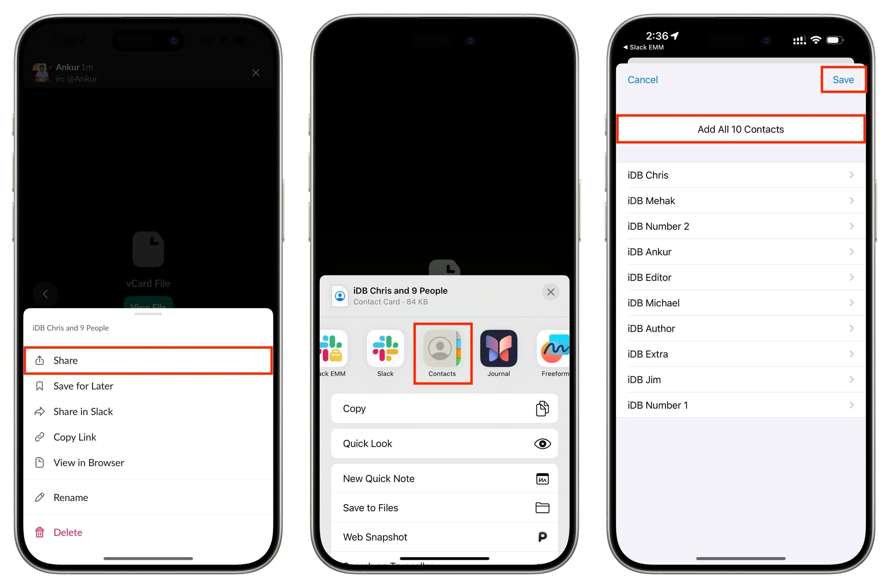
Task: Tap the share sheet dismiss X button
Action: tap(550, 292)
